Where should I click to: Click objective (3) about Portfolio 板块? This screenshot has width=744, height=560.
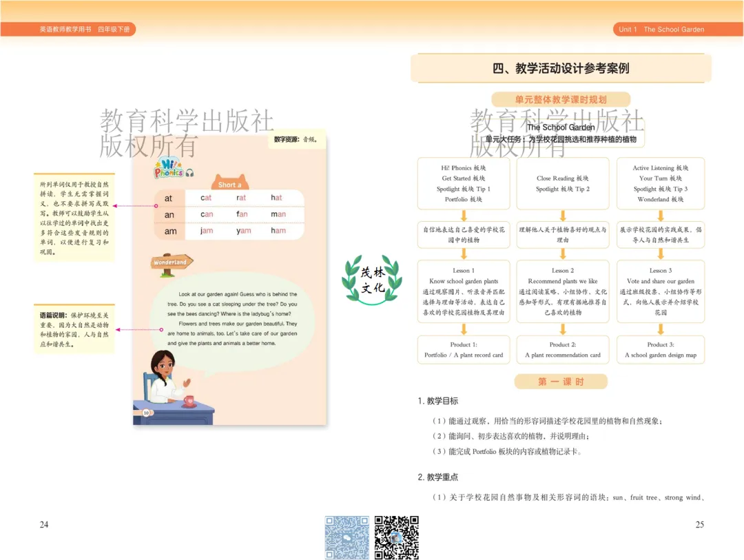pos(507,451)
